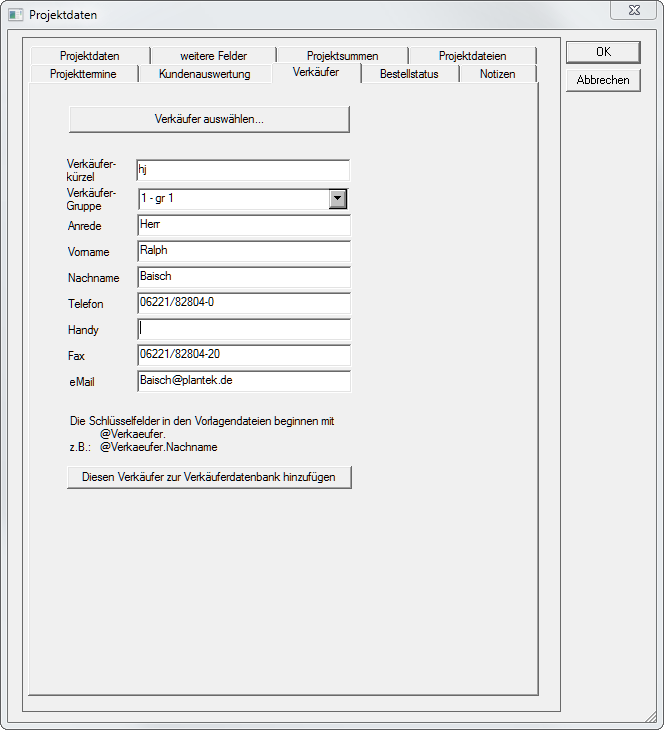Click into the Verkäuferkürzel field
This screenshot has height=730, width=664.
(243, 171)
